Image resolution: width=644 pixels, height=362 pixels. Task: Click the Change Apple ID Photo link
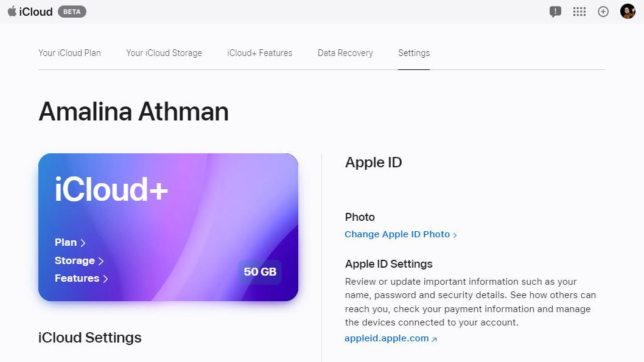(401, 234)
